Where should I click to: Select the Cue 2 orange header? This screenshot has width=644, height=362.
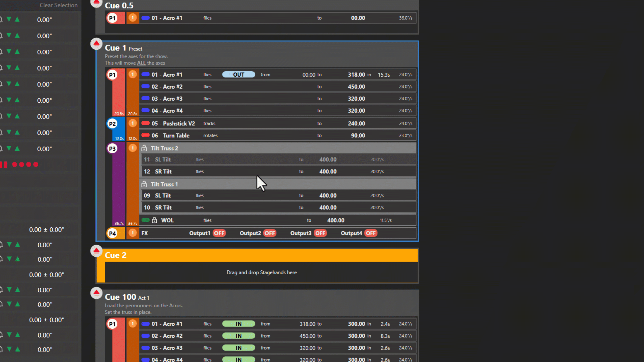tap(260, 255)
